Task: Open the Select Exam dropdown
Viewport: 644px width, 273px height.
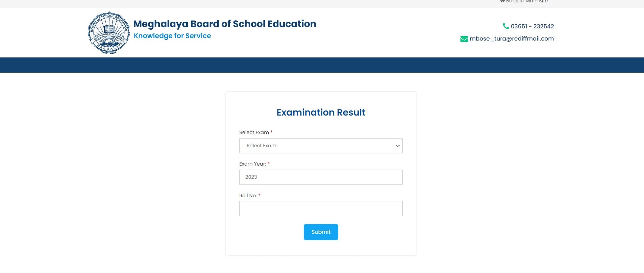Action: click(320, 146)
